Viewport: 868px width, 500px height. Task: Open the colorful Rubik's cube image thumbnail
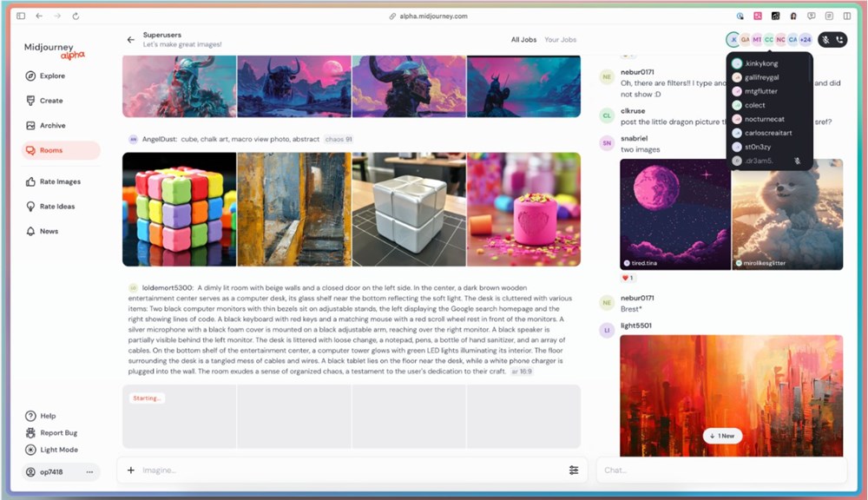tap(180, 209)
